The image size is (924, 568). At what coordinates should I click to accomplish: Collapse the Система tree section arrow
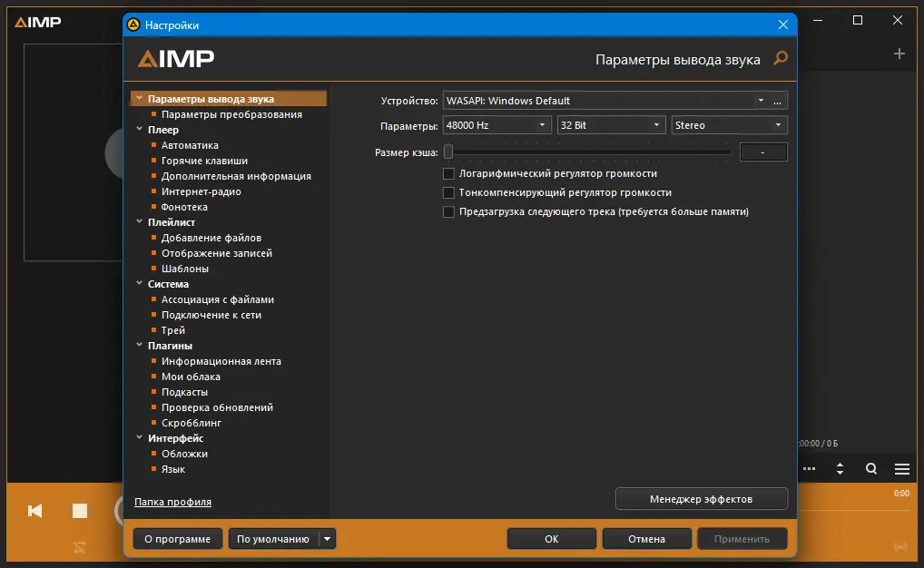pos(140,283)
